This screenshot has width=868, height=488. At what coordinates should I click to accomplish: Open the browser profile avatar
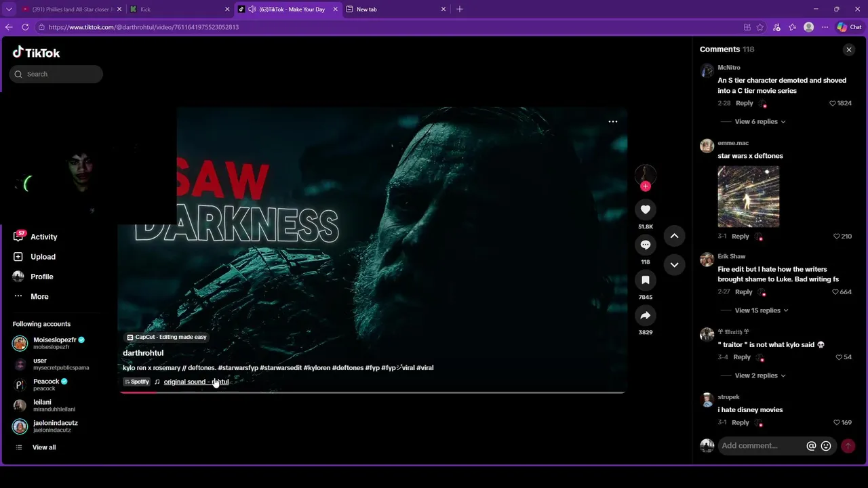coord(808,27)
